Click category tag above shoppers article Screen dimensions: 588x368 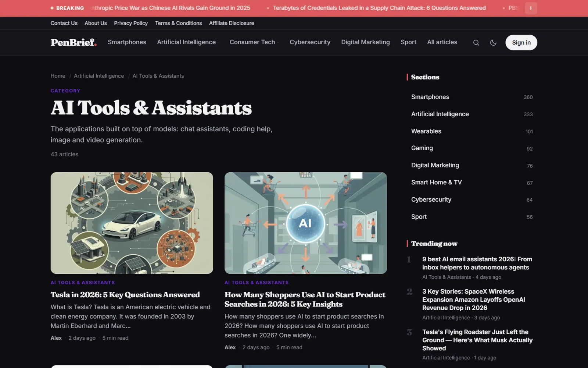coord(257,283)
